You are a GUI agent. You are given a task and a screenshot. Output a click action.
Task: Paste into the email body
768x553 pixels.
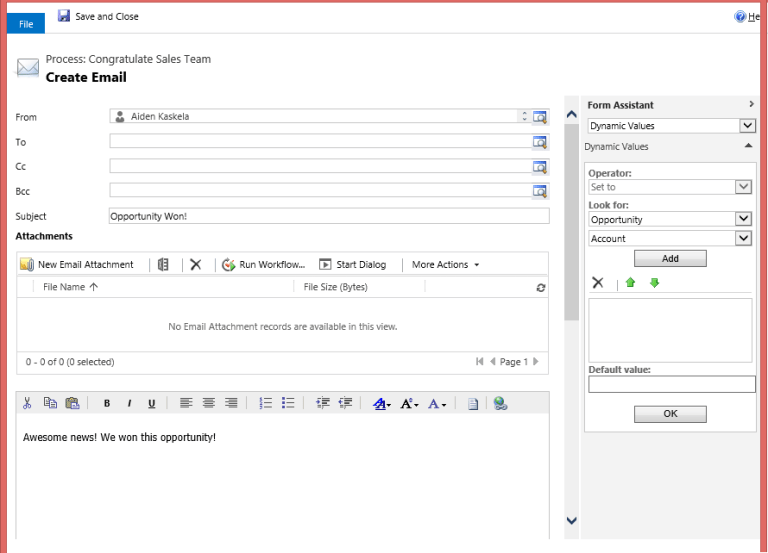(72, 403)
